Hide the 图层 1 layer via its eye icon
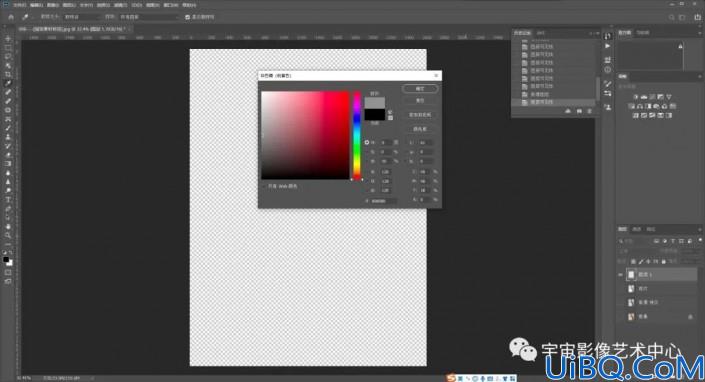 [x=621, y=274]
